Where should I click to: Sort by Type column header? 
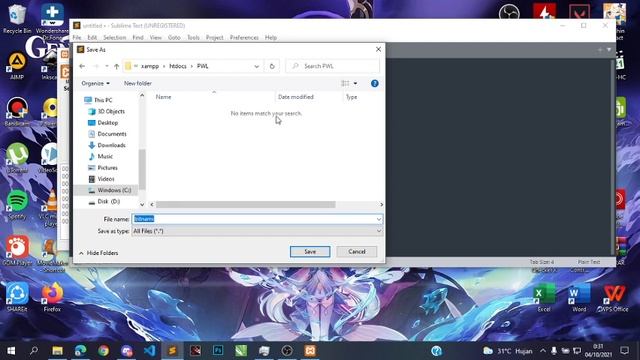coord(351,97)
